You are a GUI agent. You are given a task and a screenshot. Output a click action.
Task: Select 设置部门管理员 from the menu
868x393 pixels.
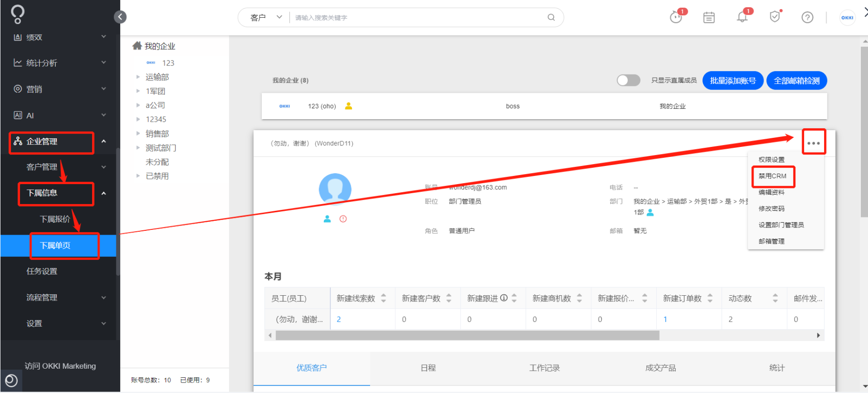[x=781, y=225]
